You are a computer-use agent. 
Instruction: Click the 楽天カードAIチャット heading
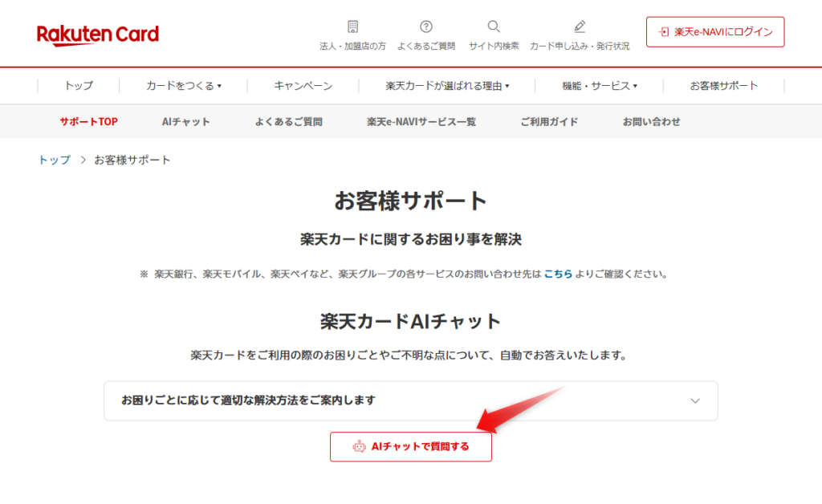tap(410, 321)
